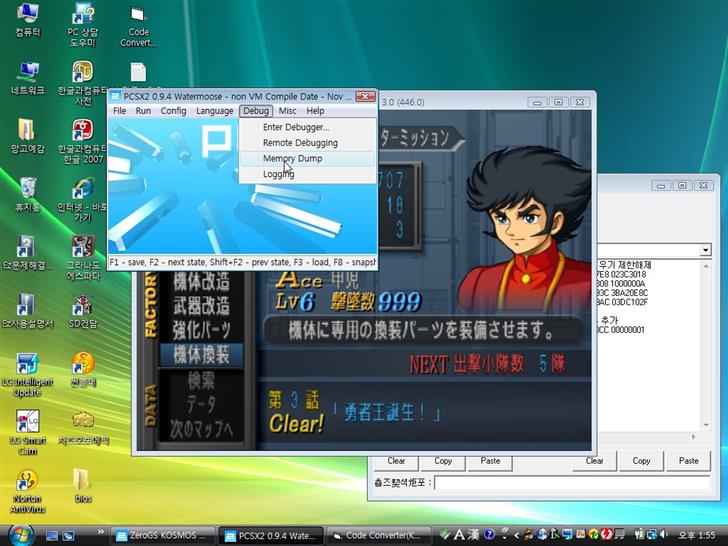
Task: Open the cheese-shaped desktop icon
Action: (x=83, y=428)
